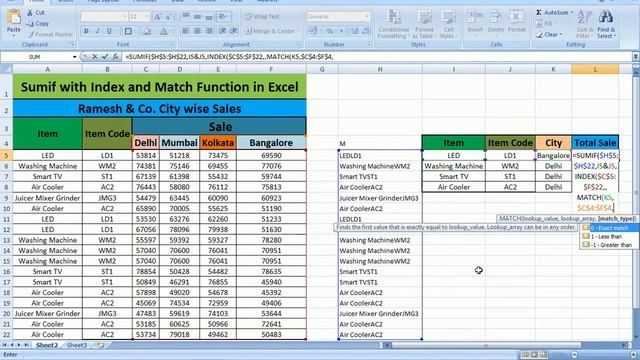The width and height of the screenshot is (640, 360).
Task: Toggle Underline formatting
Action: 109,31
